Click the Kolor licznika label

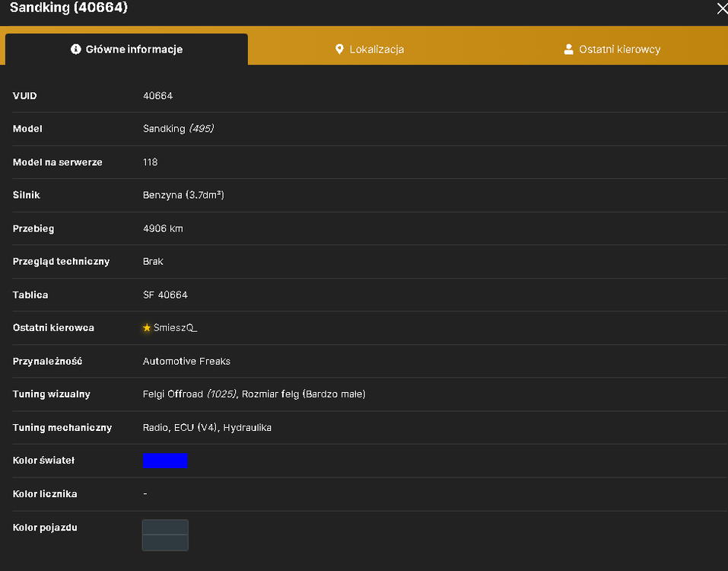pos(45,494)
